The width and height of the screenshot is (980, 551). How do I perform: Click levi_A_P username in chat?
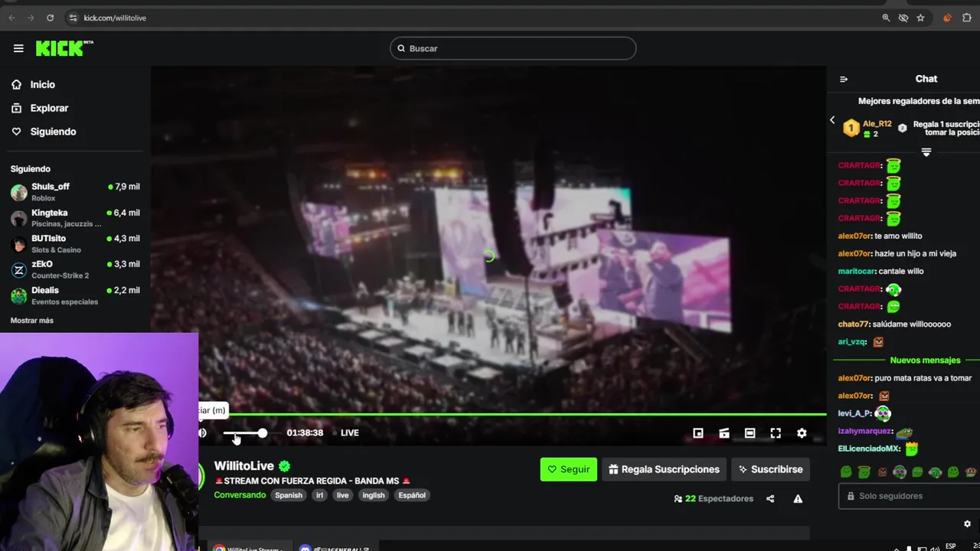click(x=854, y=413)
